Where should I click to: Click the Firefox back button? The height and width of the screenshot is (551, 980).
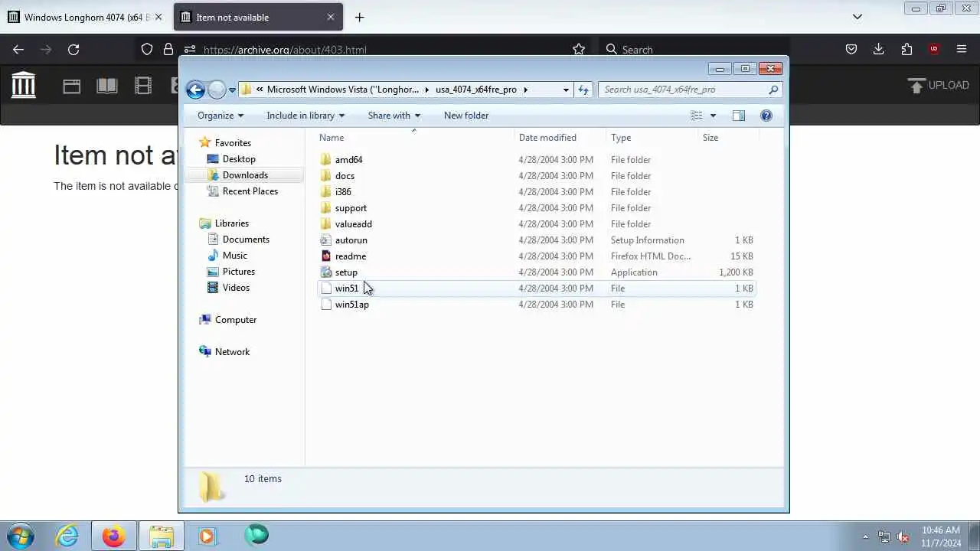[18, 50]
